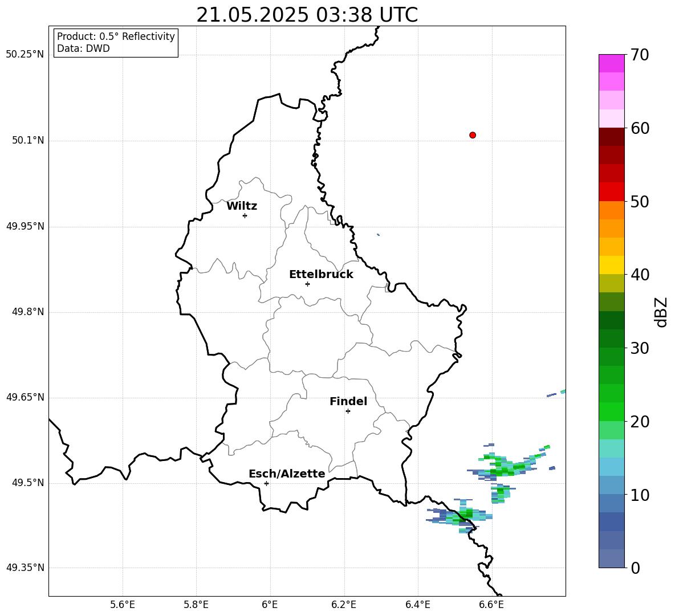Click the 6.4°E longitude label
The image size is (675, 616).
417,605
